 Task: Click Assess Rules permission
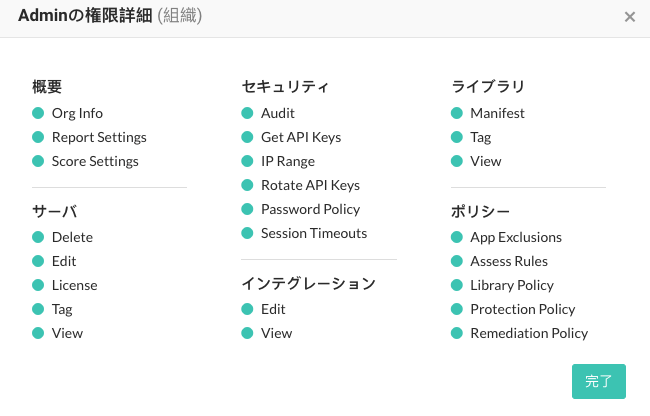(509, 261)
